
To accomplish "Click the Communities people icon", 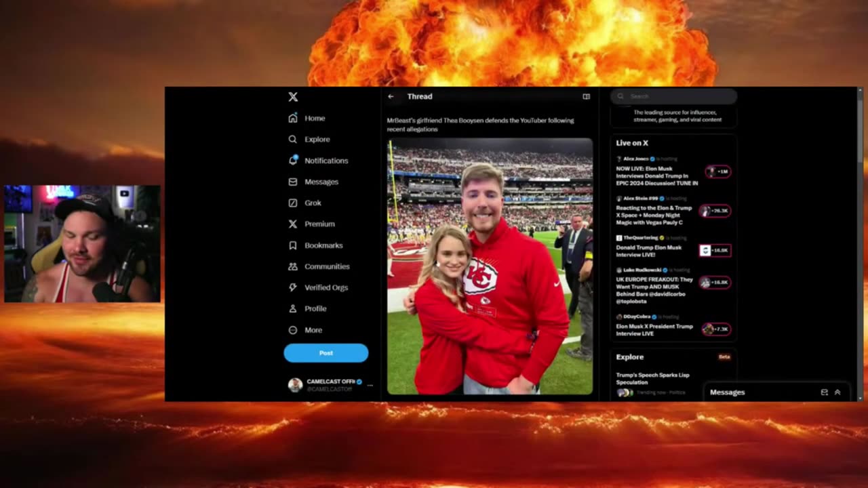I will click(293, 266).
